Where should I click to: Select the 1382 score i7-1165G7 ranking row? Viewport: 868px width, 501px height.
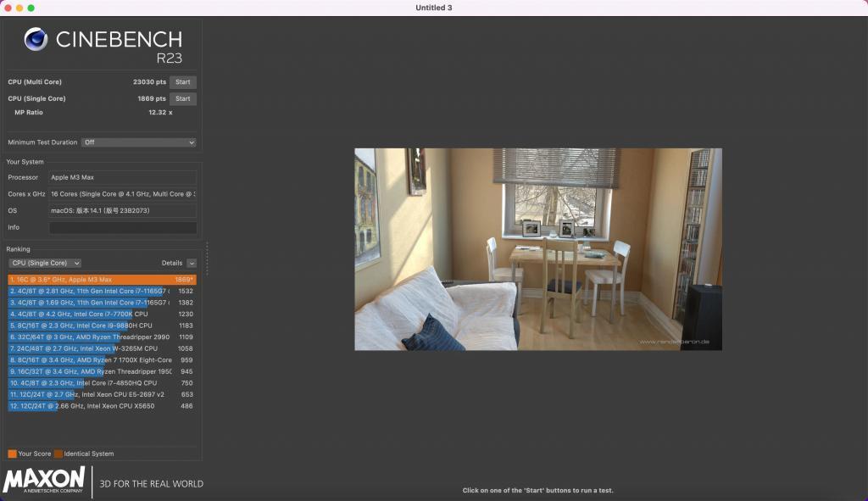(x=102, y=303)
